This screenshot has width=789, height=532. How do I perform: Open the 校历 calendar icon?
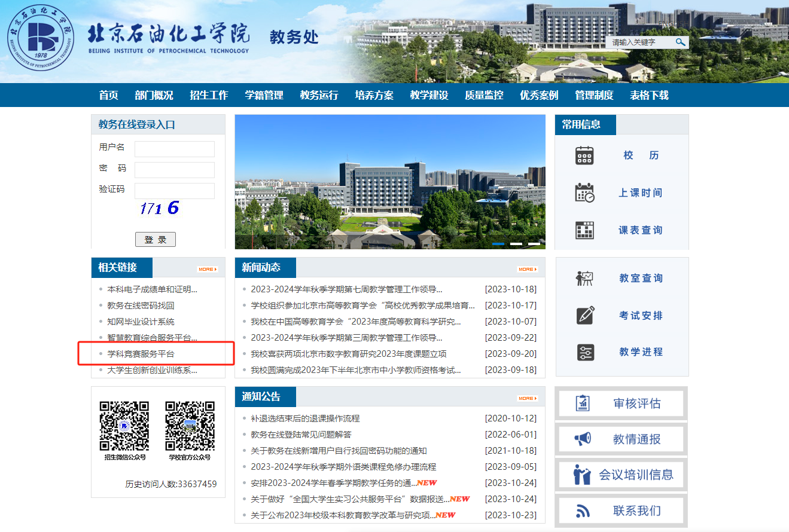584,155
